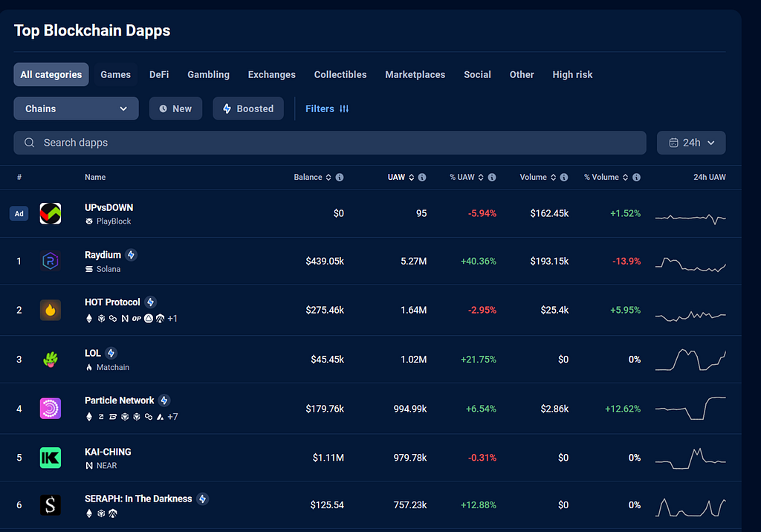The height and width of the screenshot is (532, 761).
Task: Open the 24h time range dropdown
Action: click(x=691, y=143)
